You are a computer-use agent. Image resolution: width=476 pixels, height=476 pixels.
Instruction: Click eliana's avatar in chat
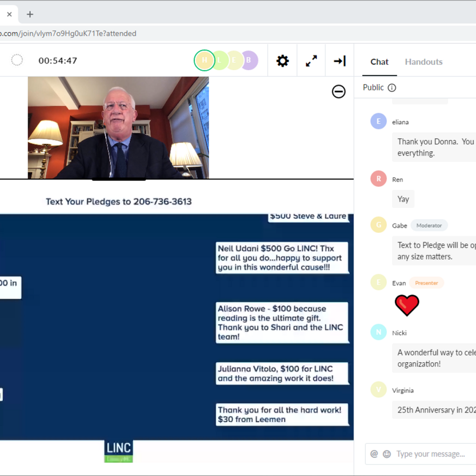click(378, 121)
